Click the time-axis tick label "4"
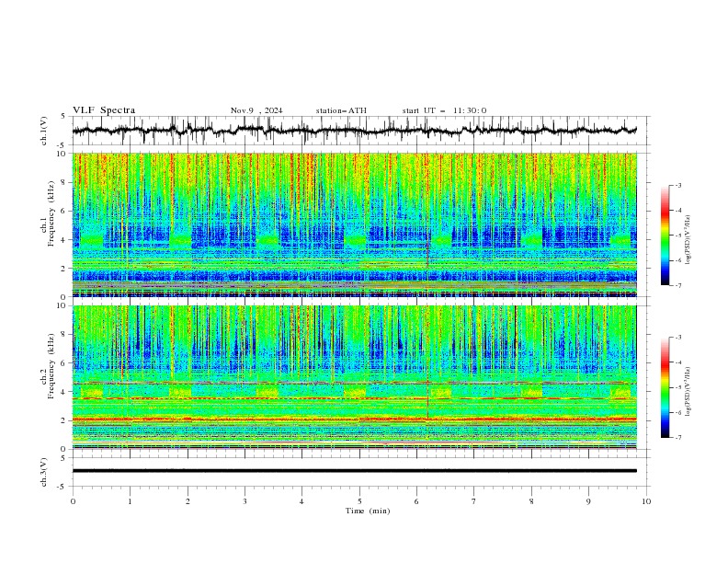728x563 pixels. pyautogui.click(x=301, y=501)
